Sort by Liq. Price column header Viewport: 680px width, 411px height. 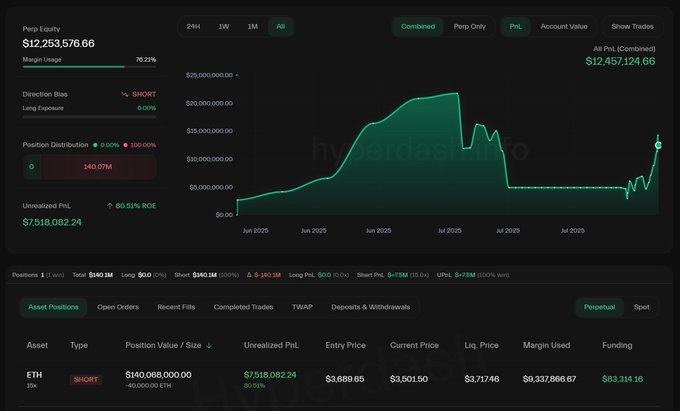(x=481, y=346)
